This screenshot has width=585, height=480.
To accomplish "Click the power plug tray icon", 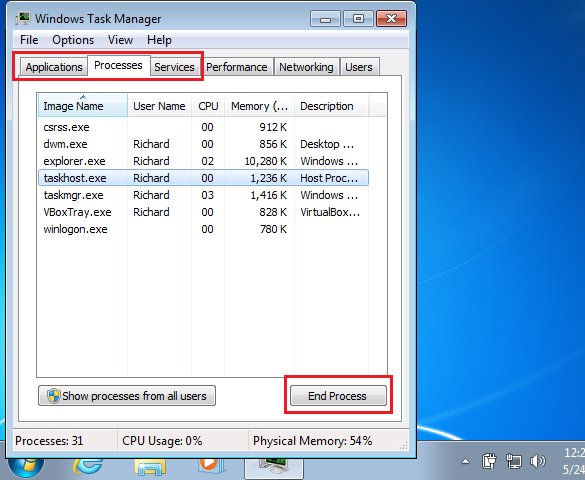I will [x=488, y=461].
